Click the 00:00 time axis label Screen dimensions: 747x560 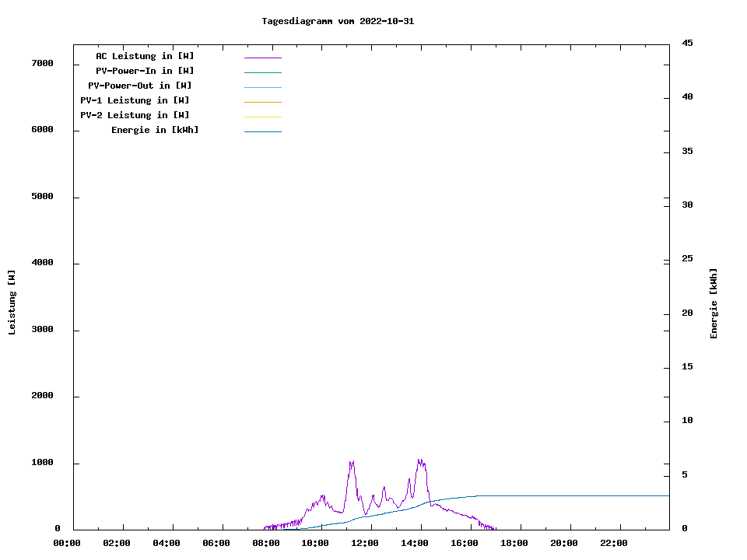click(67, 543)
